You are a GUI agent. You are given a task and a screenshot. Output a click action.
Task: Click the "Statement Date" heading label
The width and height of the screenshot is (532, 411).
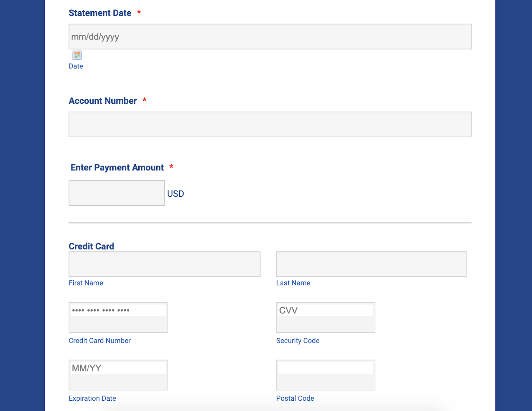click(100, 13)
